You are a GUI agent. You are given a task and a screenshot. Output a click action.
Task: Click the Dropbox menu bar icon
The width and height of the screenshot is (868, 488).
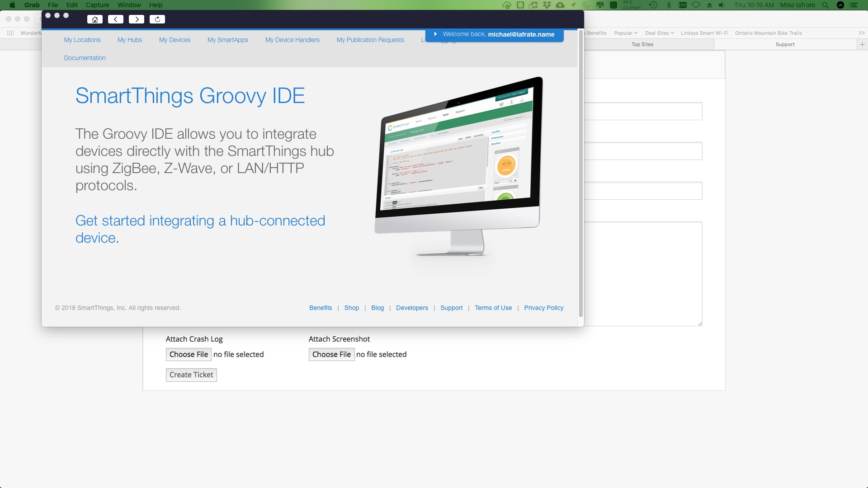click(547, 5)
